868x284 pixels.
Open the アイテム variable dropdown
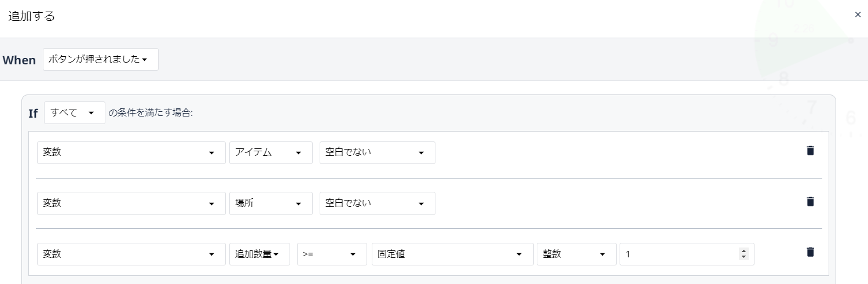271,152
